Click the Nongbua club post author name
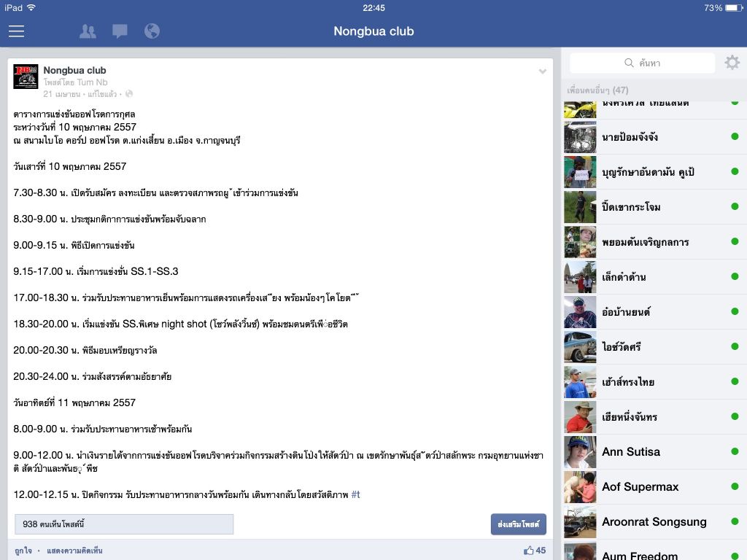 coord(75,71)
